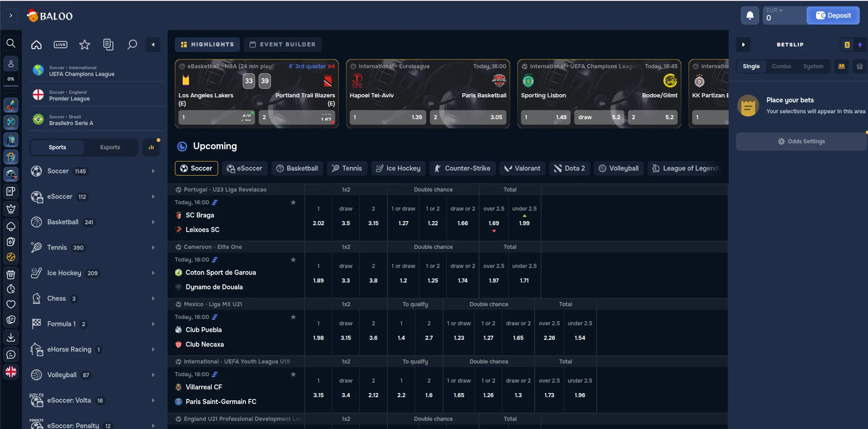This screenshot has height=429, width=868.
Task: Star the Club Puebla match
Action: 293,317
